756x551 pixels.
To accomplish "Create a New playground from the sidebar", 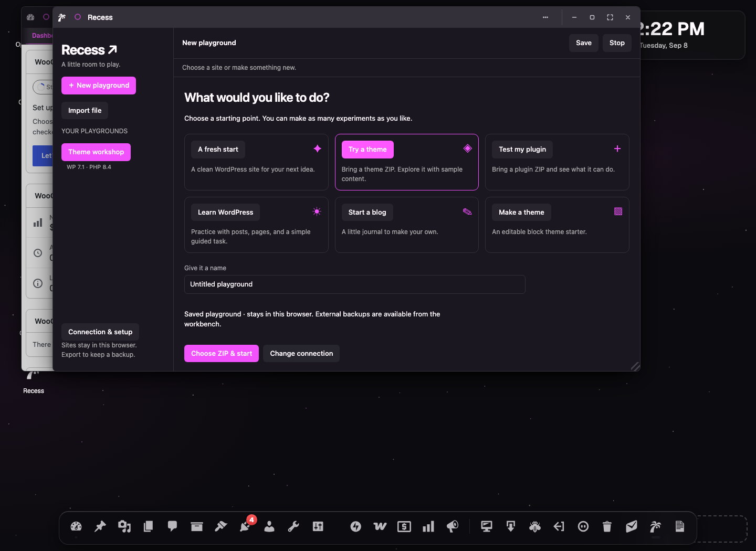I will coord(99,86).
